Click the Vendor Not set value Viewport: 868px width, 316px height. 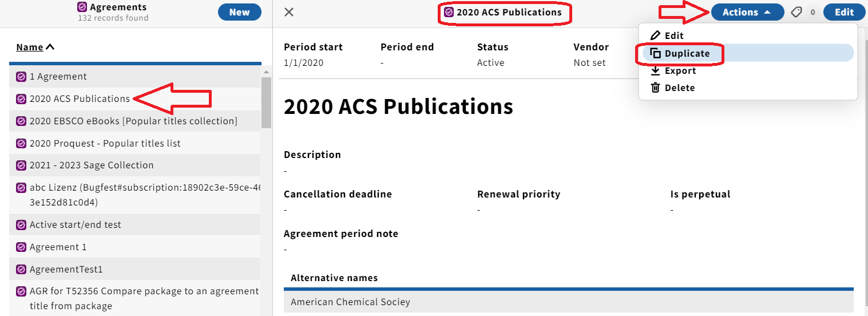[589, 63]
